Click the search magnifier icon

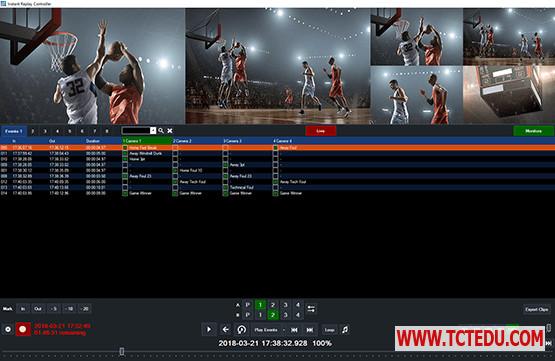tap(161, 131)
